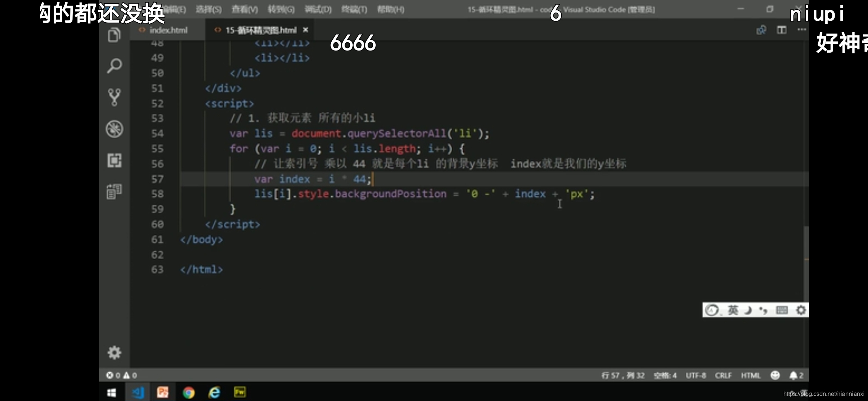Open PowerPoint from the taskbar
This screenshot has height=401, width=868.
pyautogui.click(x=162, y=392)
